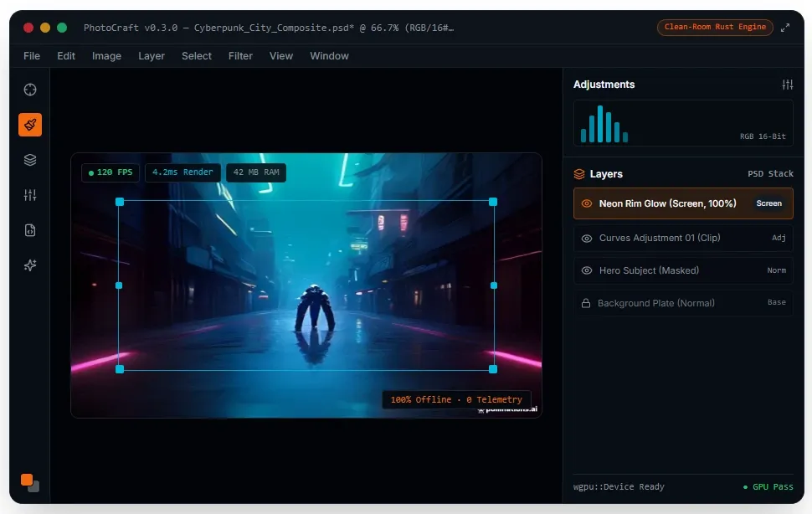Click the 42 MB RAM badge
The image size is (812, 514).
(256, 172)
